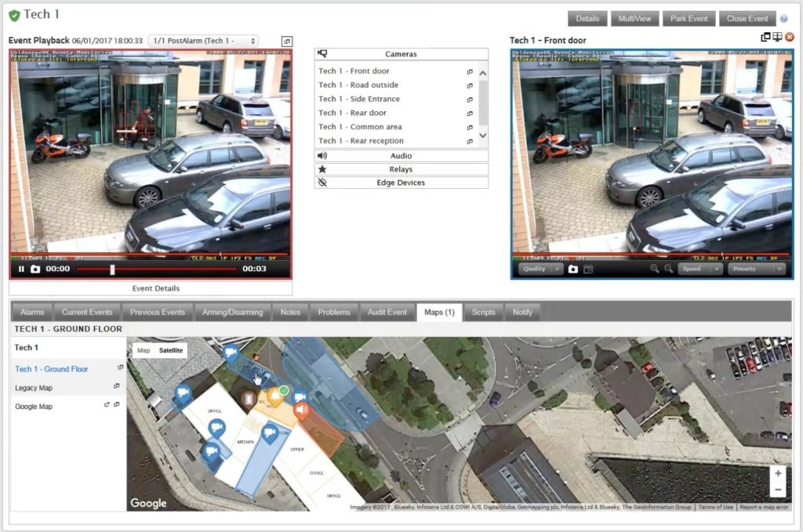Zoom out on the live camera view
Screen dimensions: 803x532
[x=669, y=269]
